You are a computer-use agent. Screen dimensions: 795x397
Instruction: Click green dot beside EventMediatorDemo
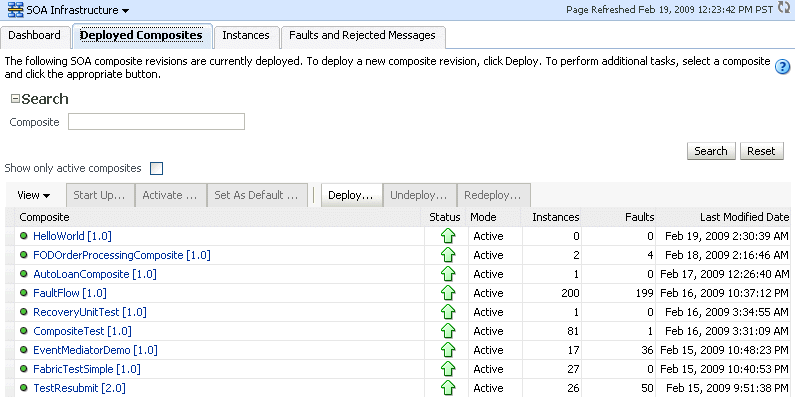click(x=23, y=350)
